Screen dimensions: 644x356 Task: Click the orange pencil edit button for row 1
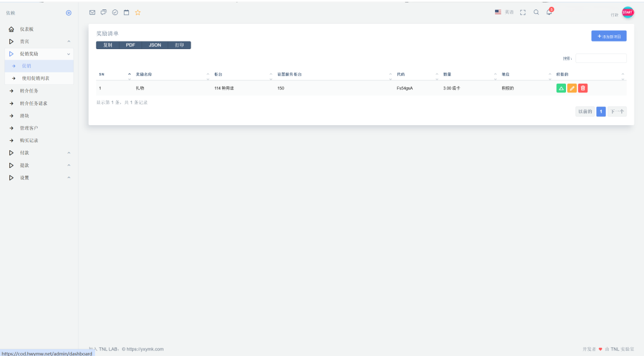pyautogui.click(x=572, y=88)
